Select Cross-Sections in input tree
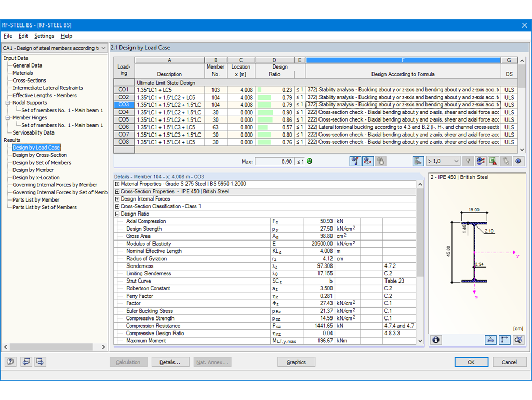The image size is (532, 400). tap(29, 81)
